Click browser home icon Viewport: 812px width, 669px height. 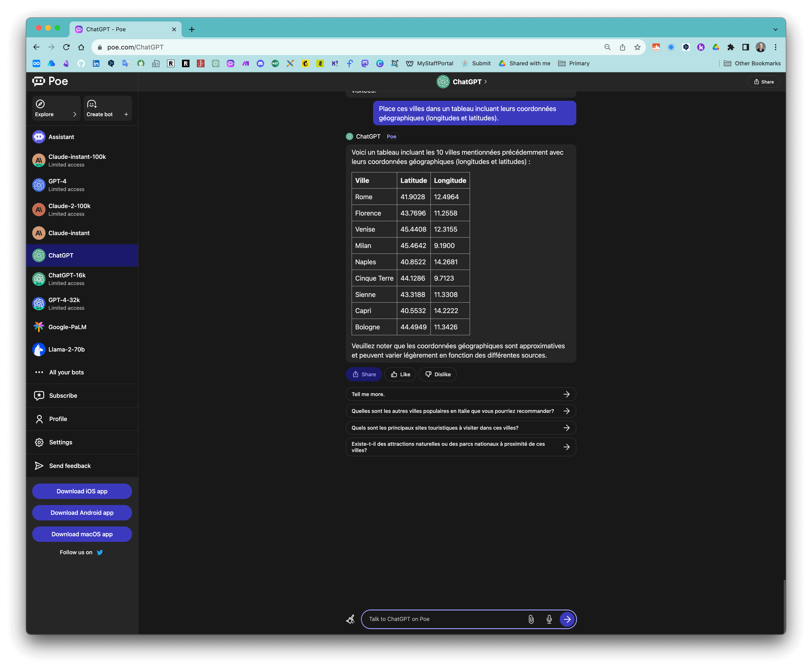click(x=81, y=47)
